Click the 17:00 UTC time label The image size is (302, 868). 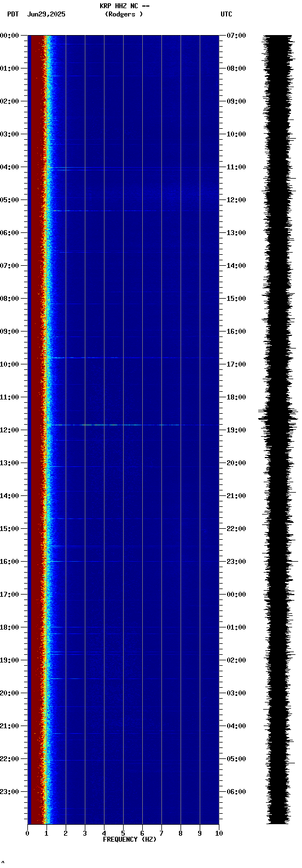click(236, 364)
